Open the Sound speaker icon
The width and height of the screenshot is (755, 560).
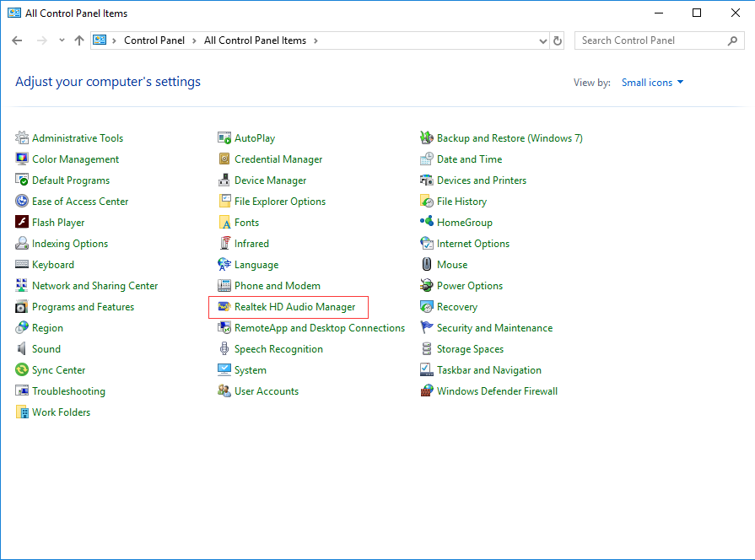(22, 348)
